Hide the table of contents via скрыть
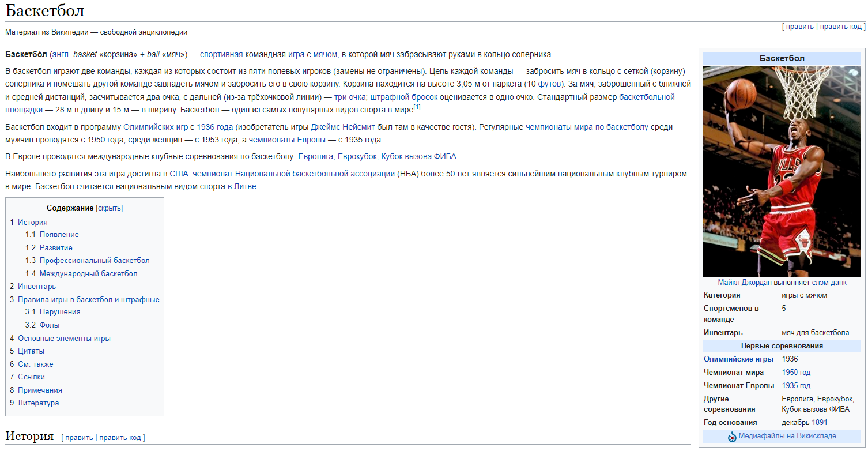Screen dimensions: 868x451 (x=110, y=208)
